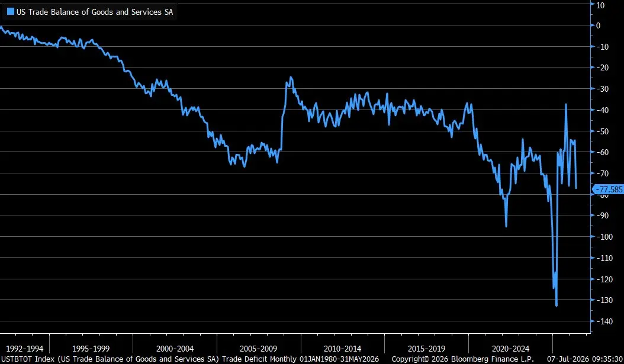Select y-axis label -10
The width and height of the screenshot is (624, 364).
coord(603,47)
